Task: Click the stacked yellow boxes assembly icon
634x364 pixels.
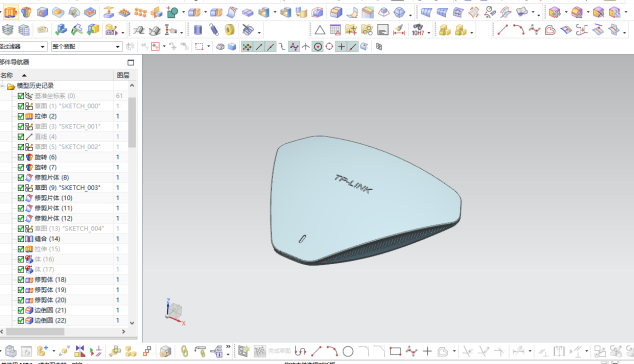Action: point(445,30)
